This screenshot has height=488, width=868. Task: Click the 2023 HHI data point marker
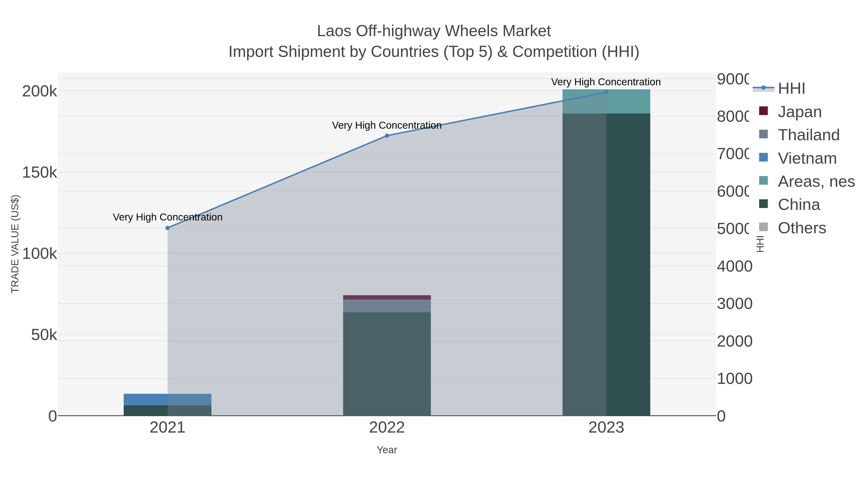coord(606,92)
